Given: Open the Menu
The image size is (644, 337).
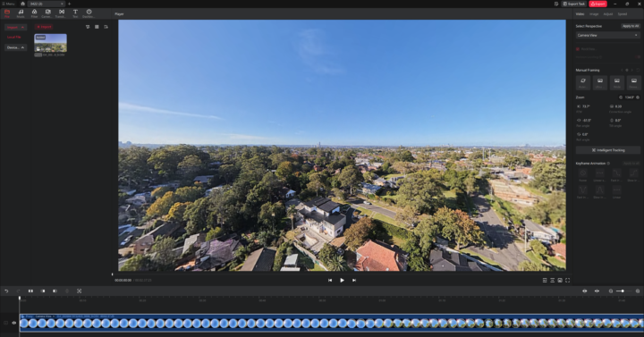Looking at the screenshot, I should pos(8,4).
